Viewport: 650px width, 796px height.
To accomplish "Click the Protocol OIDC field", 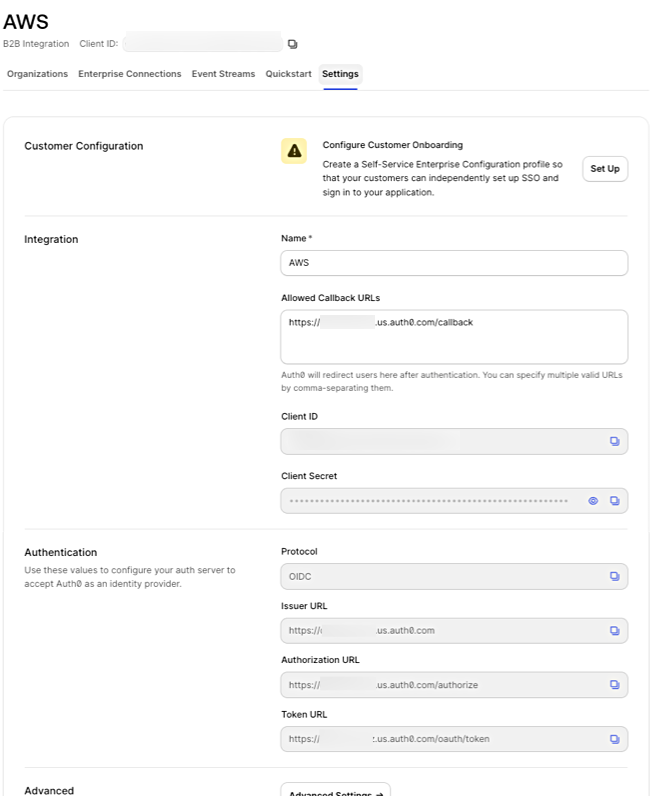I will 454,576.
